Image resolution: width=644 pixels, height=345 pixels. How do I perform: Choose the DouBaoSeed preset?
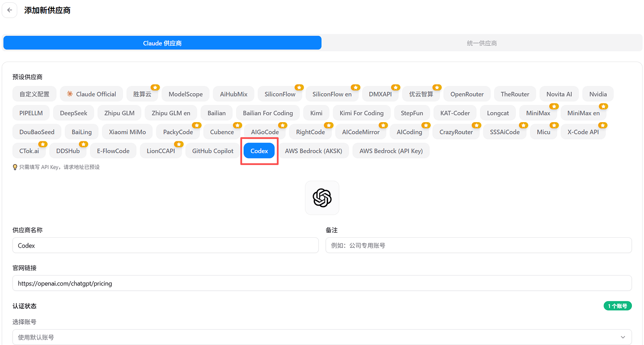tap(37, 132)
